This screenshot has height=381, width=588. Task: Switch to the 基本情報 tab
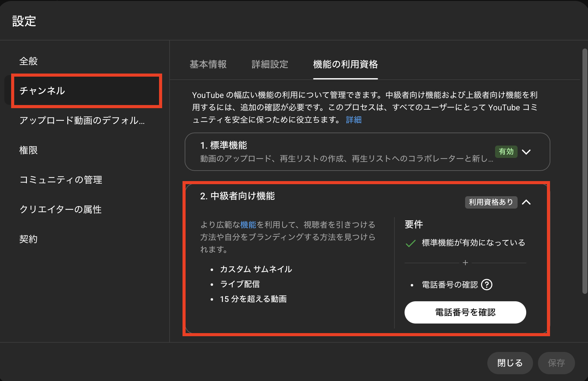(208, 65)
